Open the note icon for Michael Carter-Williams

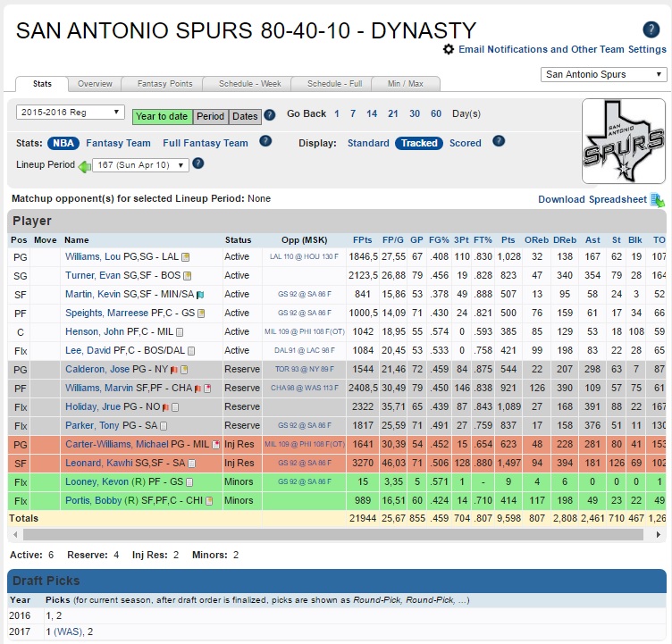[x=216, y=444]
